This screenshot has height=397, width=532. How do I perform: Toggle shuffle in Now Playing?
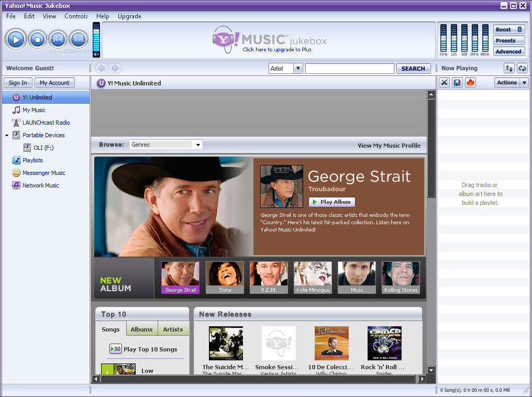tap(509, 68)
